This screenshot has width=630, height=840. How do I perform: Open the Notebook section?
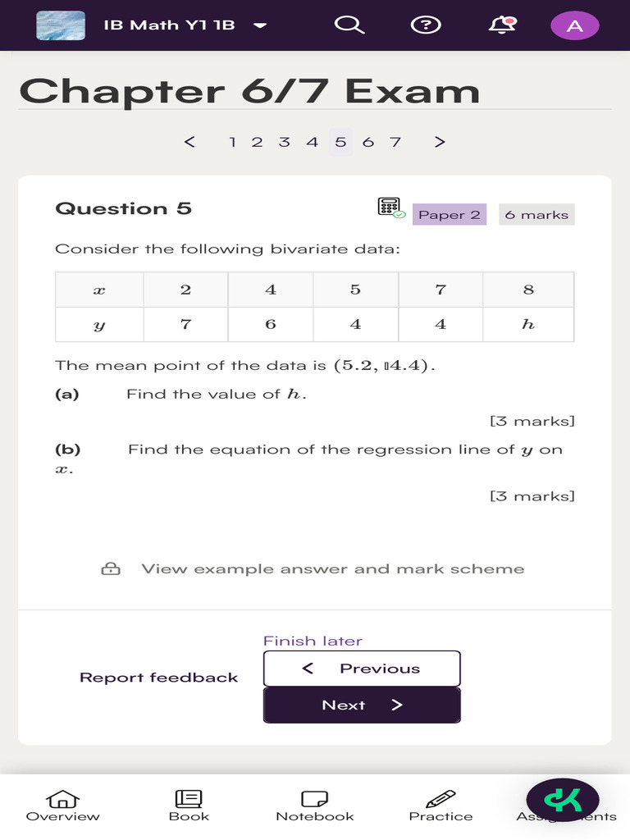pos(315,805)
